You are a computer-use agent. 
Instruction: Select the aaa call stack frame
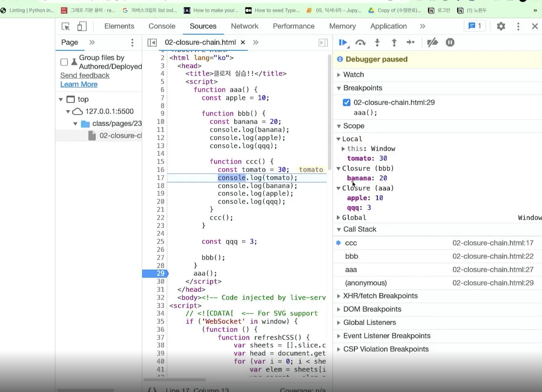click(437, 270)
